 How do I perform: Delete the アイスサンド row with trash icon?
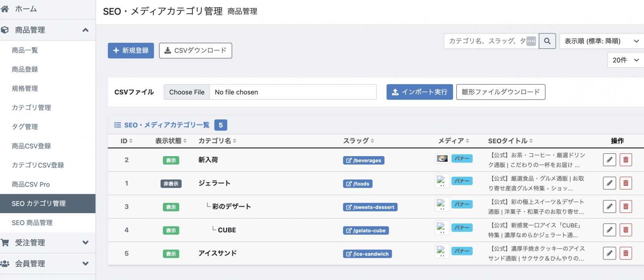click(626, 253)
